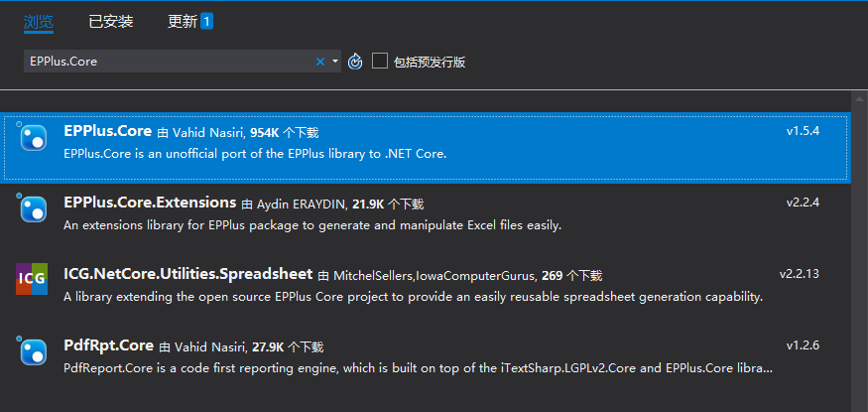
Task: Click version v2.2.13
Action: point(800,274)
